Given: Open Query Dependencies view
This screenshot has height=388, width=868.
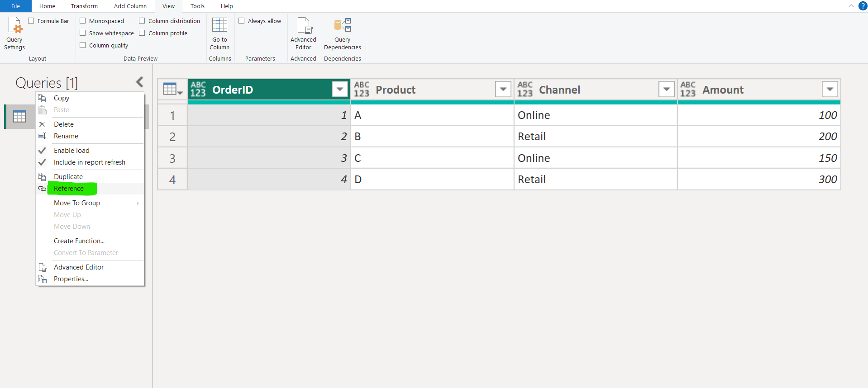Looking at the screenshot, I should point(342,25).
